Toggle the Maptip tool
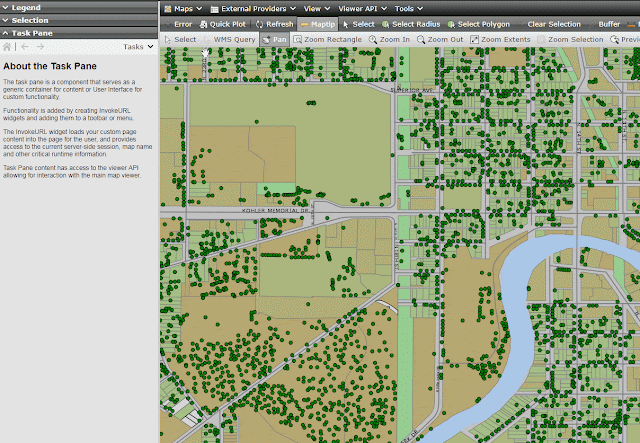 318,24
